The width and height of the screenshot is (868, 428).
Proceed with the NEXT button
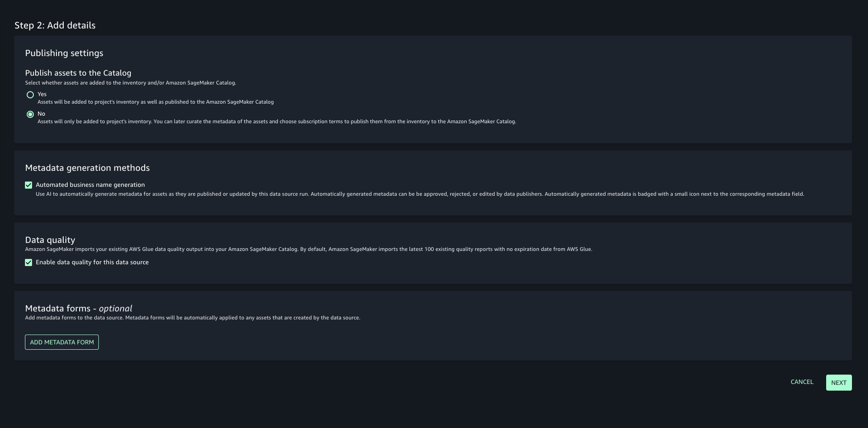click(x=839, y=383)
